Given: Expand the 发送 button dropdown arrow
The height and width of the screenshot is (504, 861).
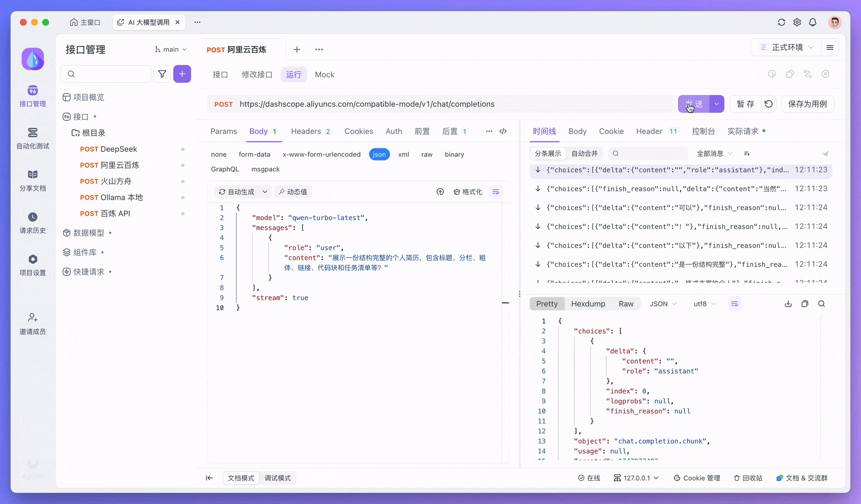Looking at the screenshot, I should pyautogui.click(x=716, y=104).
